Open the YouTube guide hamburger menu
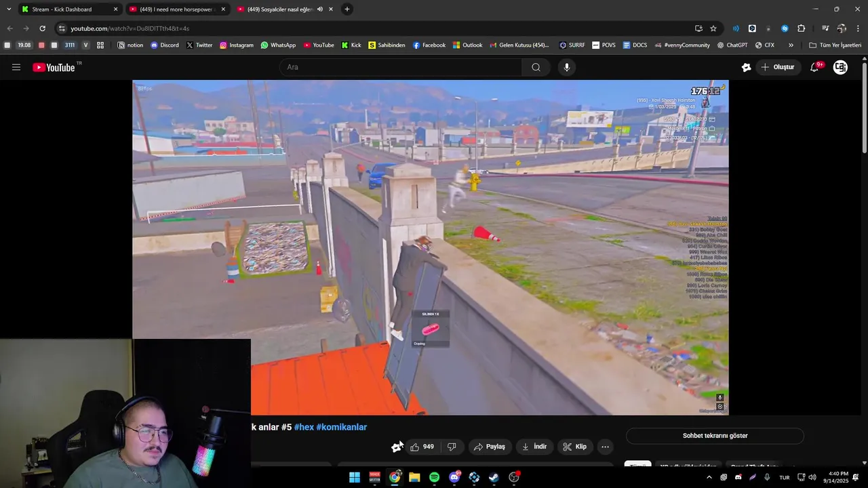Viewport: 868px width, 488px height. 16,67
